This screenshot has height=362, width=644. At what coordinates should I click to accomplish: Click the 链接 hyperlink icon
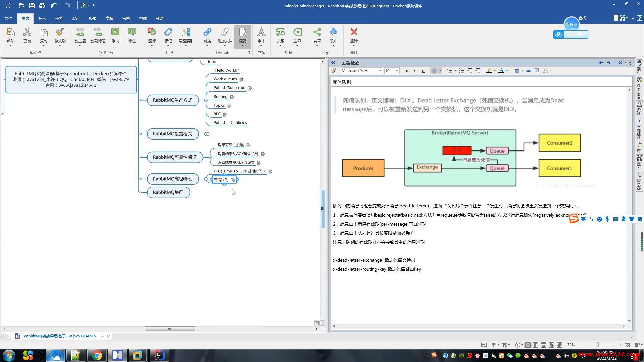coord(207,32)
